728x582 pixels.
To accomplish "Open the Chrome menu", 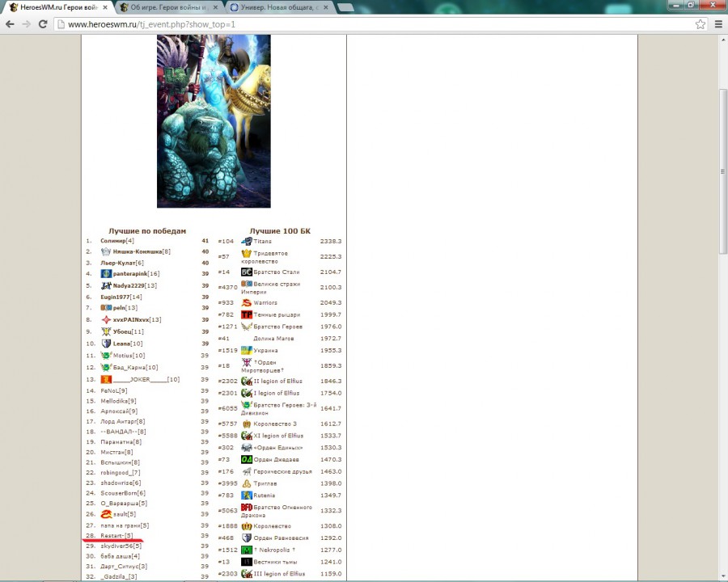I will (x=718, y=24).
